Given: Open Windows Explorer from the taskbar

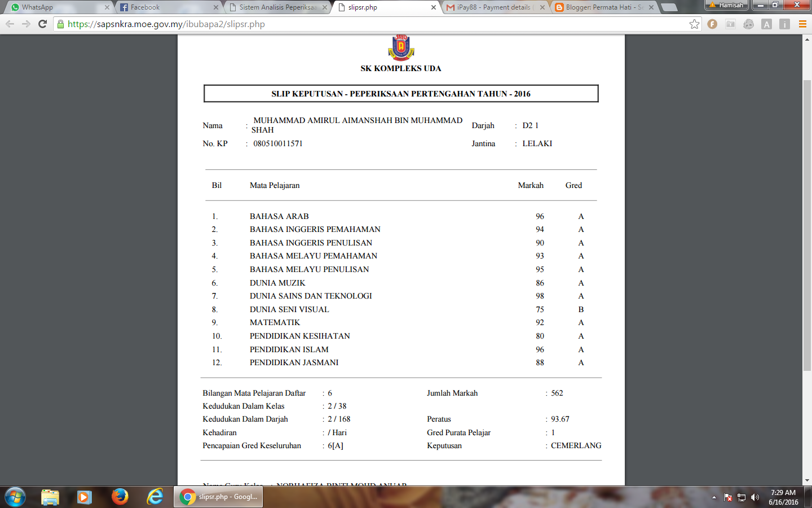Looking at the screenshot, I should pyautogui.click(x=50, y=497).
